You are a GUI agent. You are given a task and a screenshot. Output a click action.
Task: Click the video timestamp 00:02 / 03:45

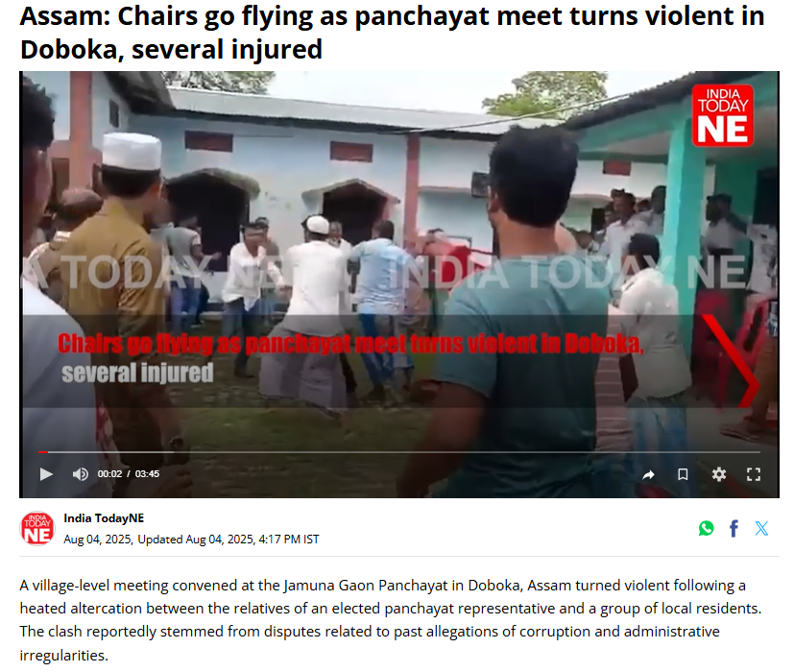[128, 474]
